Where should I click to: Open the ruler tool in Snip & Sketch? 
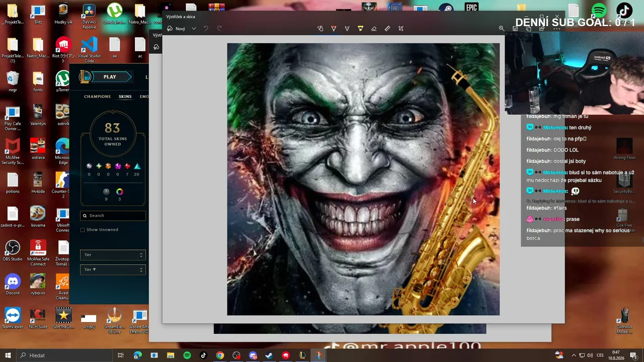(x=387, y=29)
